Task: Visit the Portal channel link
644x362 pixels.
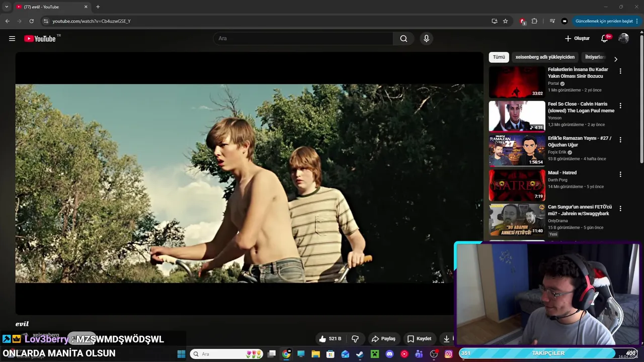Action: [x=553, y=83]
